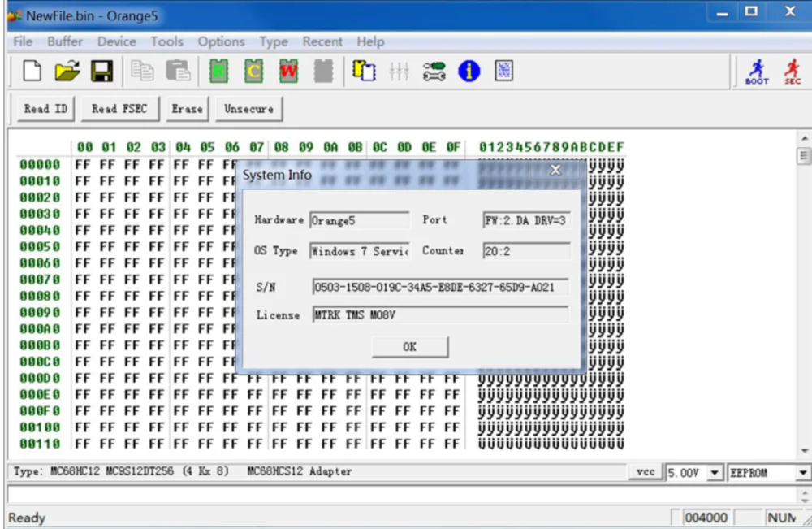This screenshot has width=812, height=529.
Task: Open the Buffer menu
Action: click(65, 41)
